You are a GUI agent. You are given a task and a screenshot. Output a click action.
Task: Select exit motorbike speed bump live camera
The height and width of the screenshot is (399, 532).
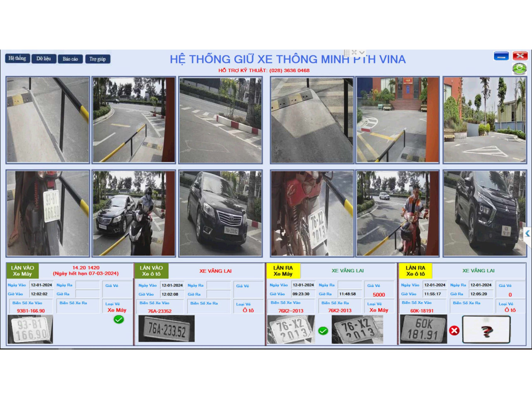(x=312, y=120)
